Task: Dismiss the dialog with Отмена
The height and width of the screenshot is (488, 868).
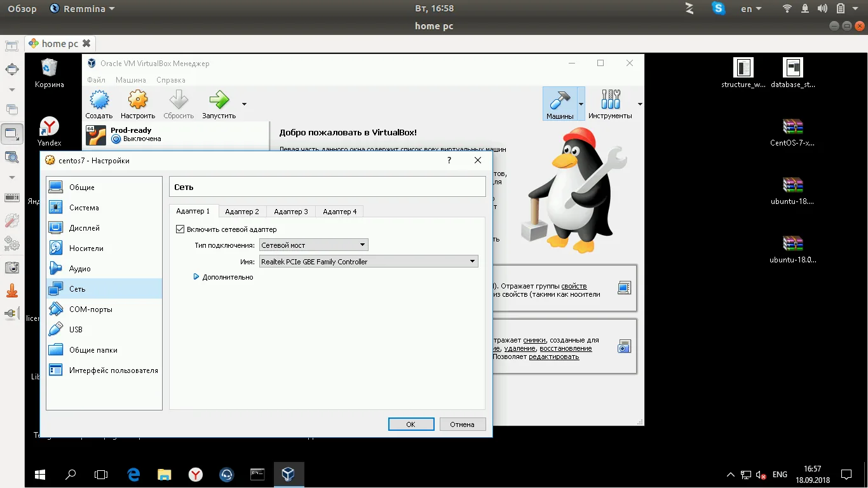Action: (x=463, y=424)
